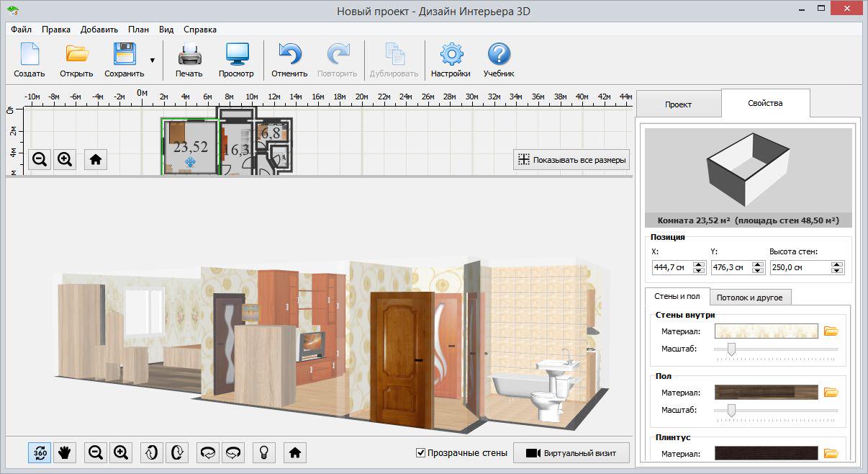Click the Печать printer icon

pyautogui.click(x=189, y=60)
